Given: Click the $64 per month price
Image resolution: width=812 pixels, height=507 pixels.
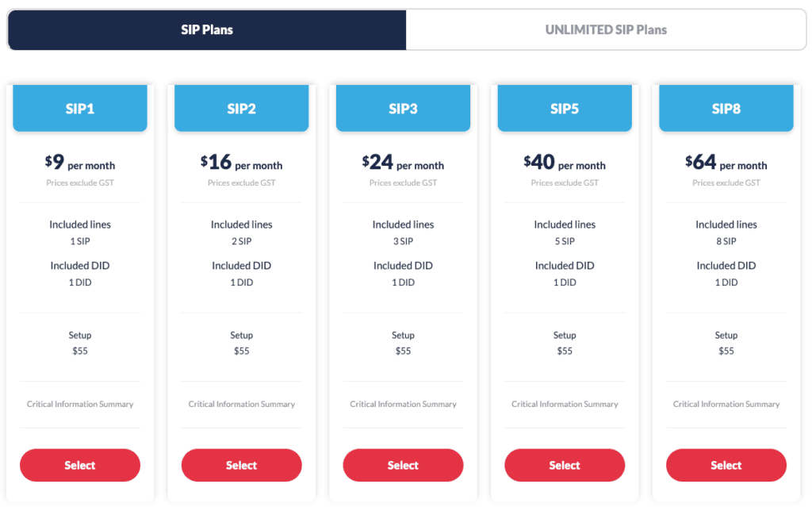Looking at the screenshot, I should pyautogui.click(x=726, y=163).
